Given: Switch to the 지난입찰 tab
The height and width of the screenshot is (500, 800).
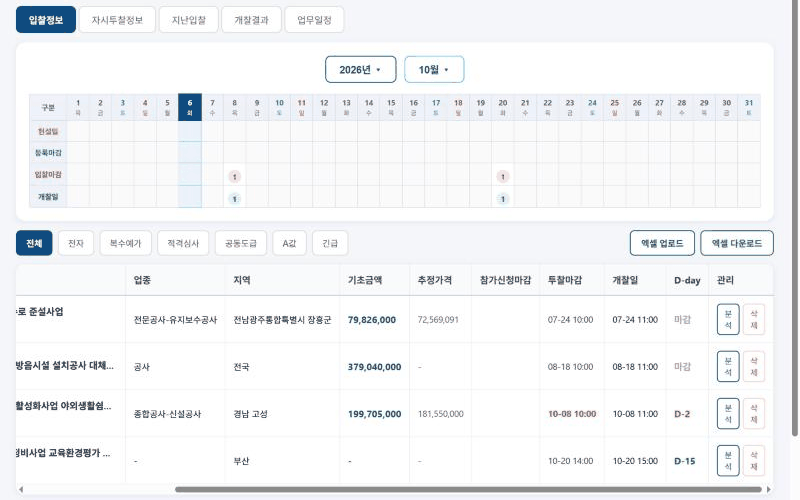Looking at the screenshot, I should (189, 20).
